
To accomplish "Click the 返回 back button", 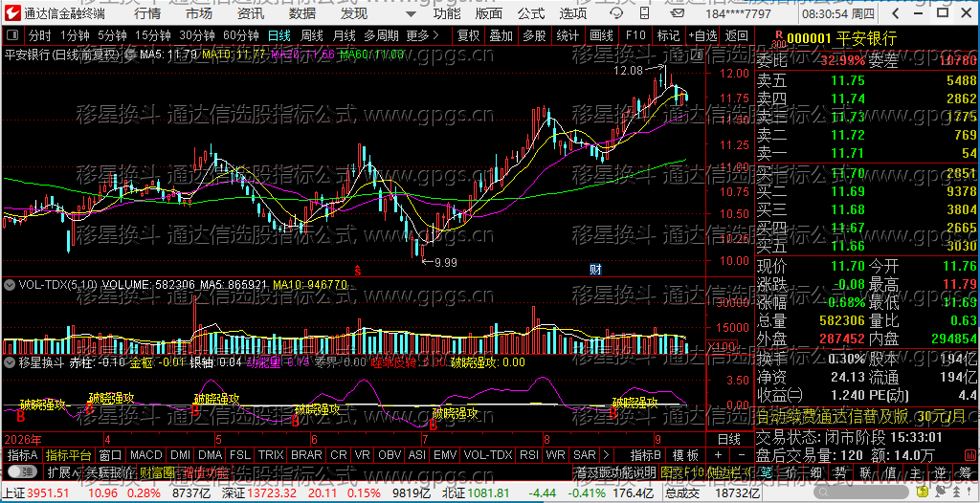I will click(736, 35).
